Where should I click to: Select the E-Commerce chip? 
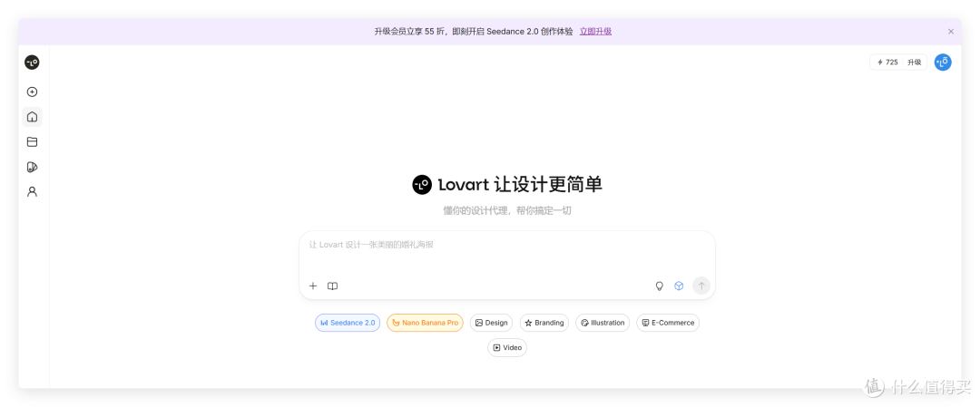point(668,323)
